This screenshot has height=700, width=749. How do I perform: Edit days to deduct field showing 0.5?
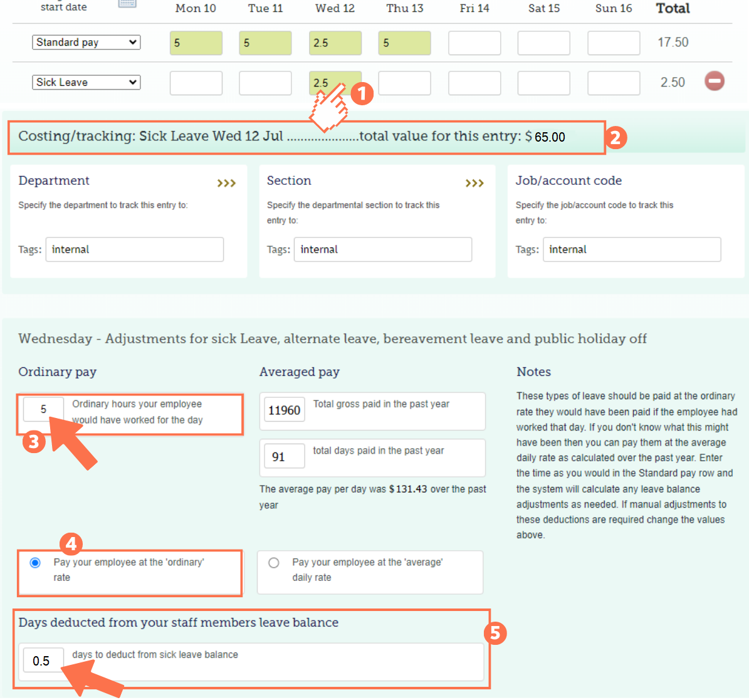[x=43, y=660]
